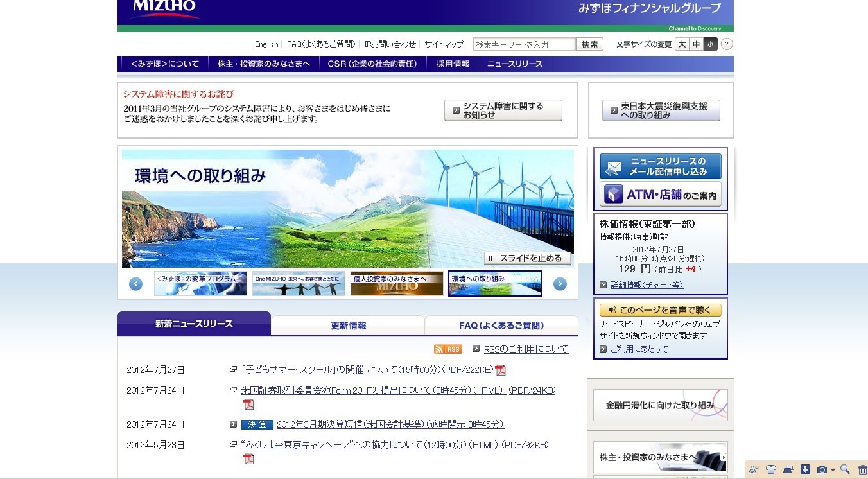This screenshot has height=479, width=868.
Task: Switch to the 更新情報 tab
Action: (x=349, y=326)
